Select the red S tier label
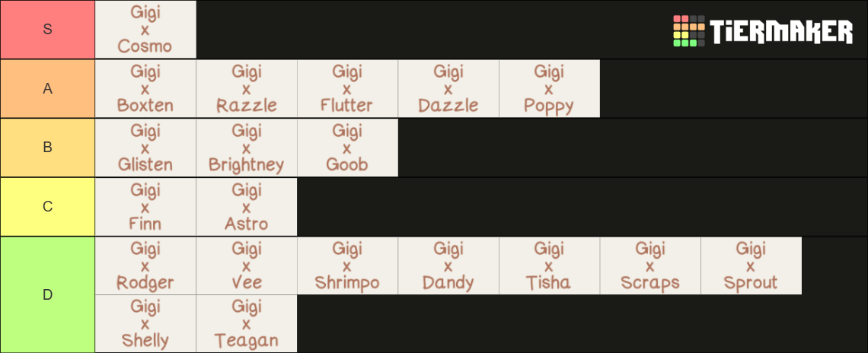 (48, 30)
